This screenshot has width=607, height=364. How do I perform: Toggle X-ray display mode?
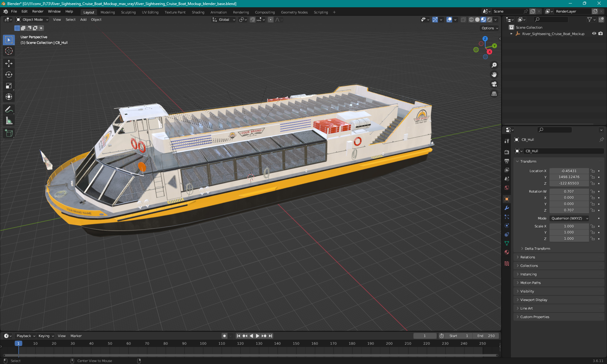tap(463, 20)
